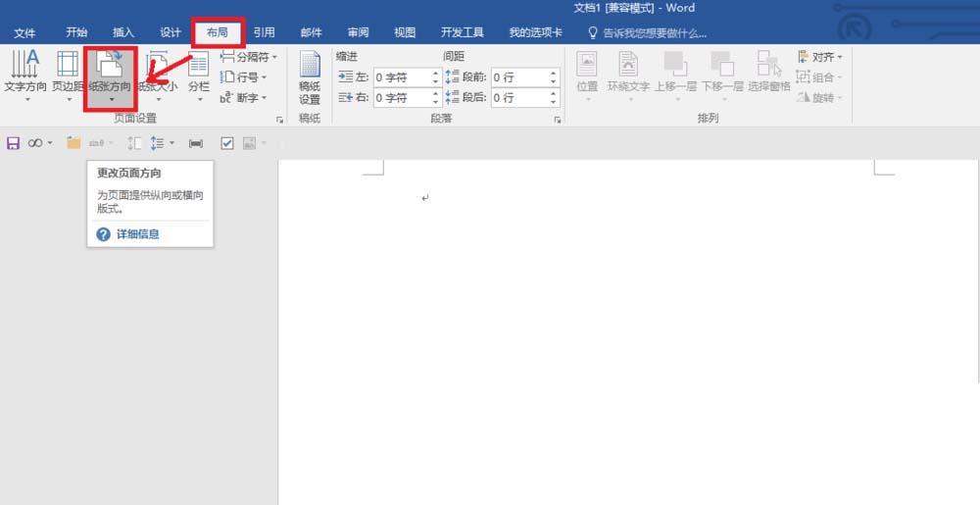Open 稿纸设置 manuscript paper settings

click(x=310, y=78)
